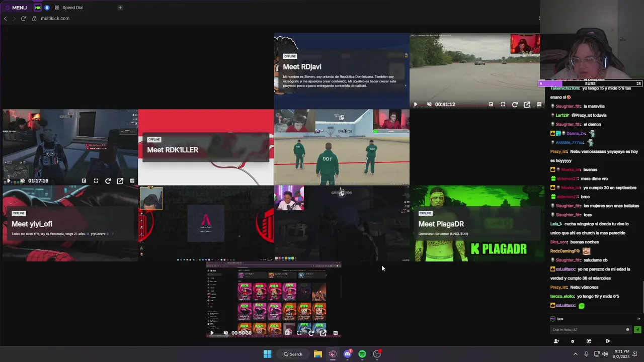The width and height of the screenshot is (644, 362).
Task: Toggle theater layout on the 01:17:16 stream
Action: pyautogui.click(x=132, y=181)
